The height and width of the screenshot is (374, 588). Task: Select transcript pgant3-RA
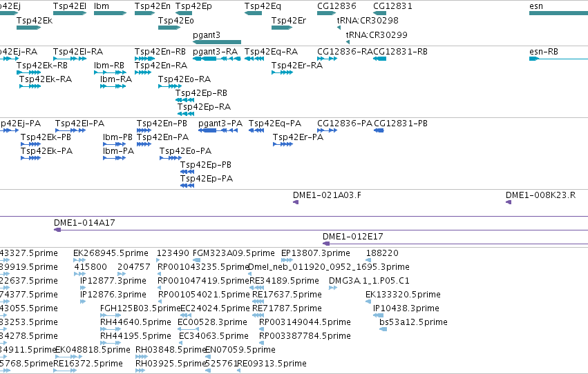click(x=217, y=59)
